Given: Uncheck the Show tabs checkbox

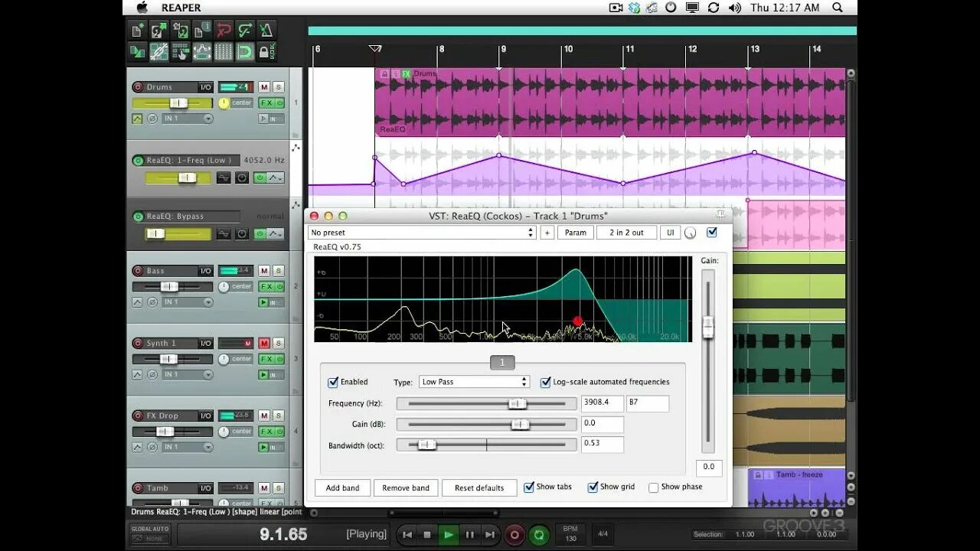Looking at the screenshot, I should [x=529, y=487].
